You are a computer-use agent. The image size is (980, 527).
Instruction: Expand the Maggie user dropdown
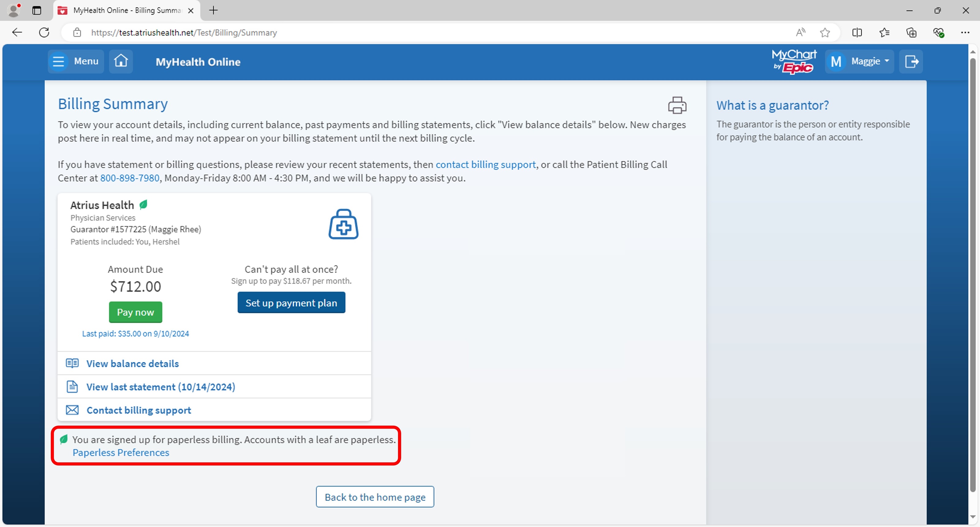pyautogui.click(x=859, y=61)
